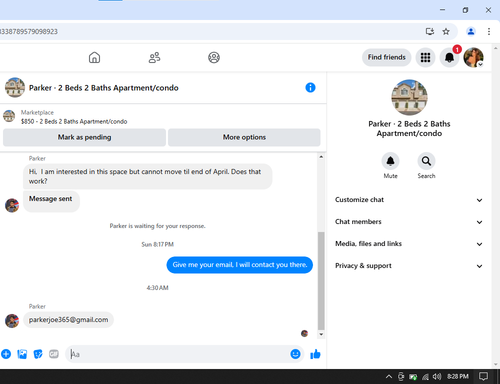Click the parkerjoe365@gmail.com message

[x=68, y=320]
